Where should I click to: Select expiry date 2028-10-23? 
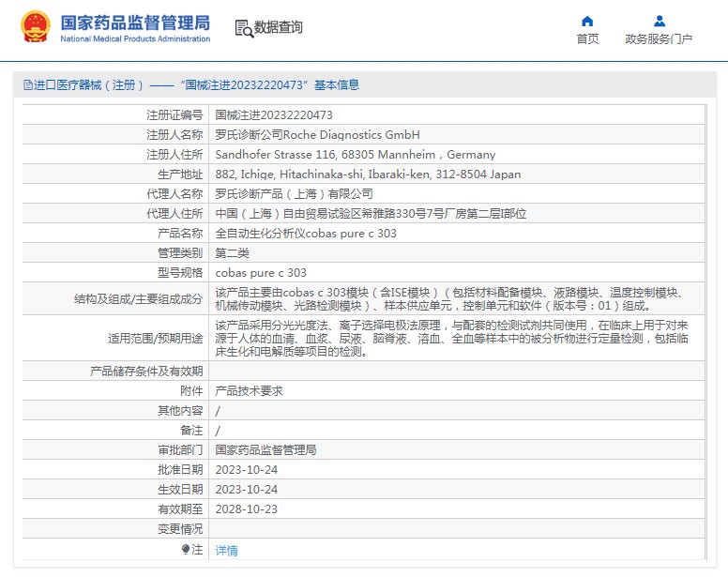point(246,509)
